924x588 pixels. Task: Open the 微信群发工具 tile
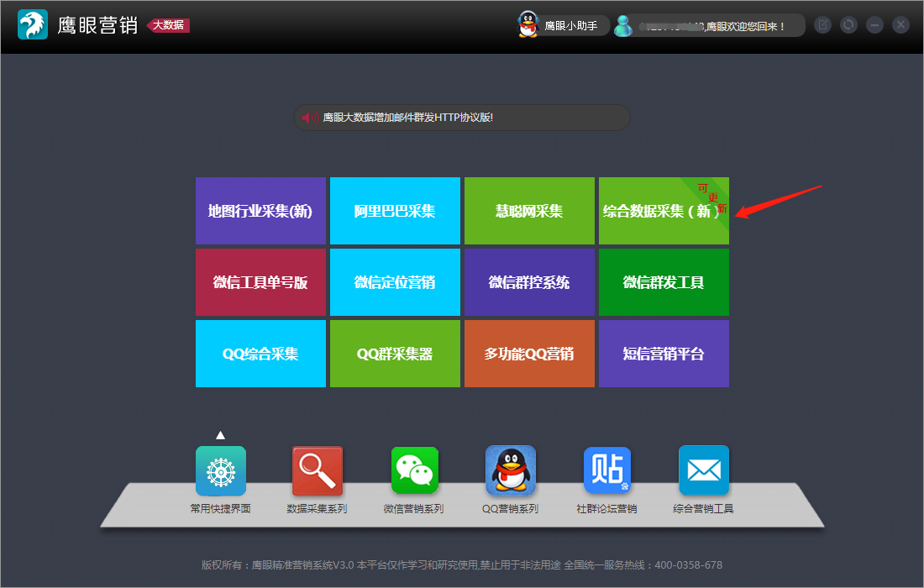point(664,282)
